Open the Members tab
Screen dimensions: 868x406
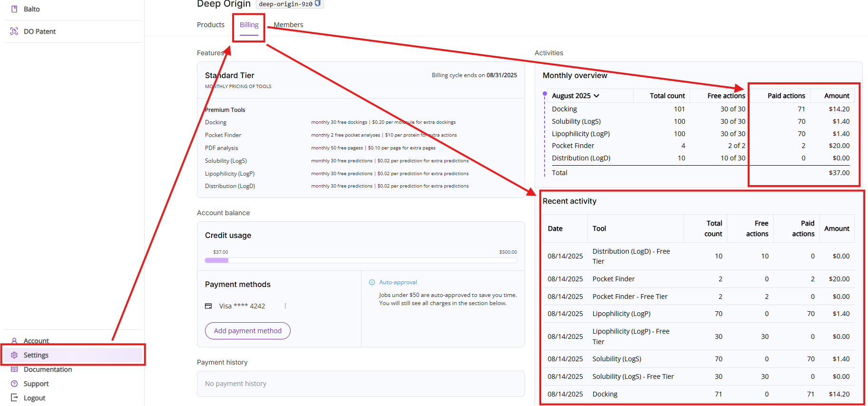(288, 25)
